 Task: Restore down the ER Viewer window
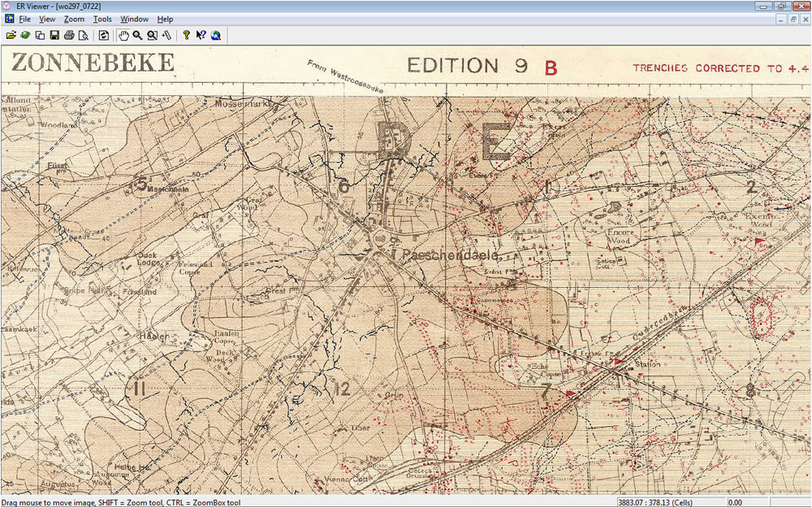(782, 7)
